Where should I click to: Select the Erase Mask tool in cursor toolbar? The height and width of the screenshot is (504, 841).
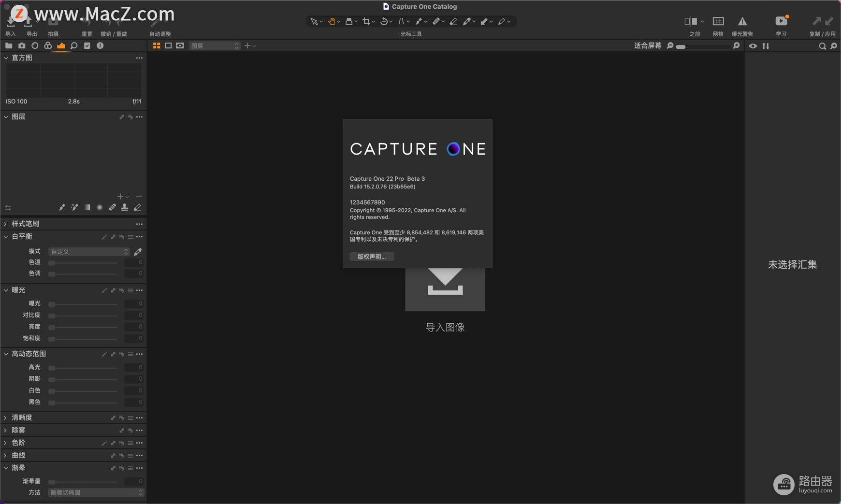(x=453, y=21)
